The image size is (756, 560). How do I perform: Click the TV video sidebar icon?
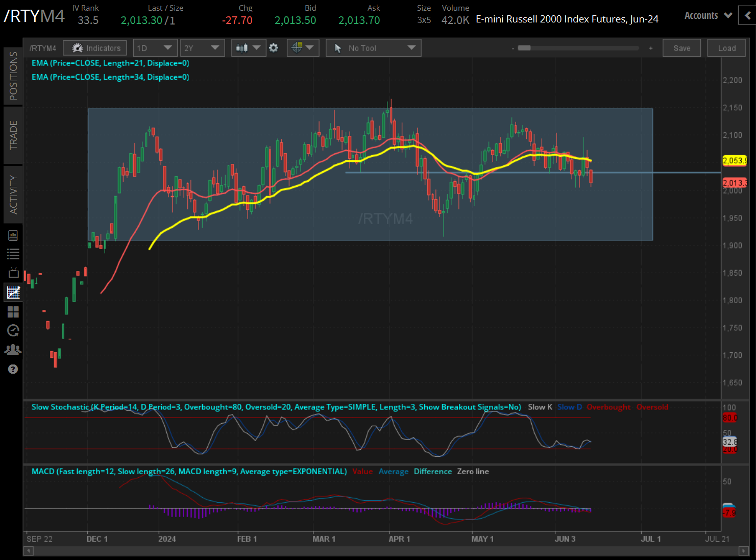tap(13, 273)
